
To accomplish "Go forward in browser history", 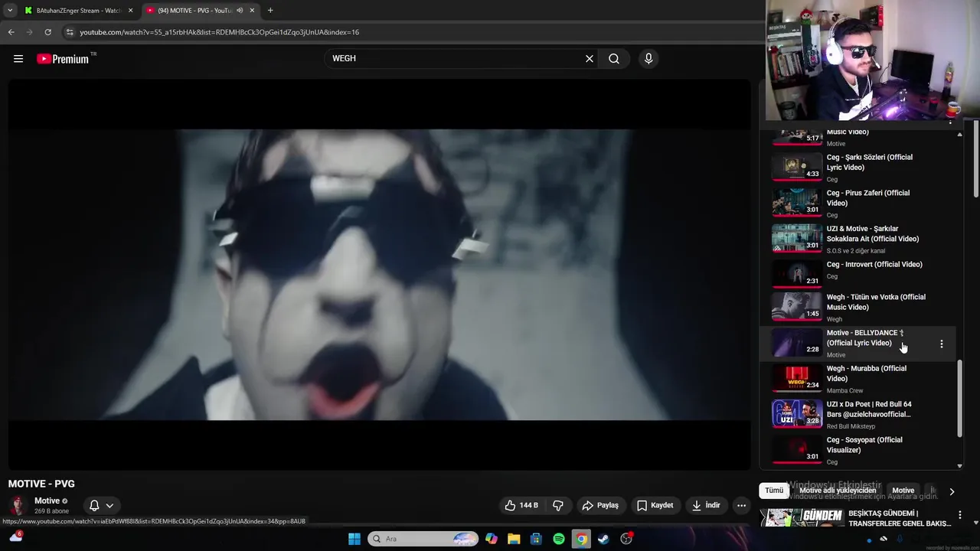I will [x=29, y=32].
